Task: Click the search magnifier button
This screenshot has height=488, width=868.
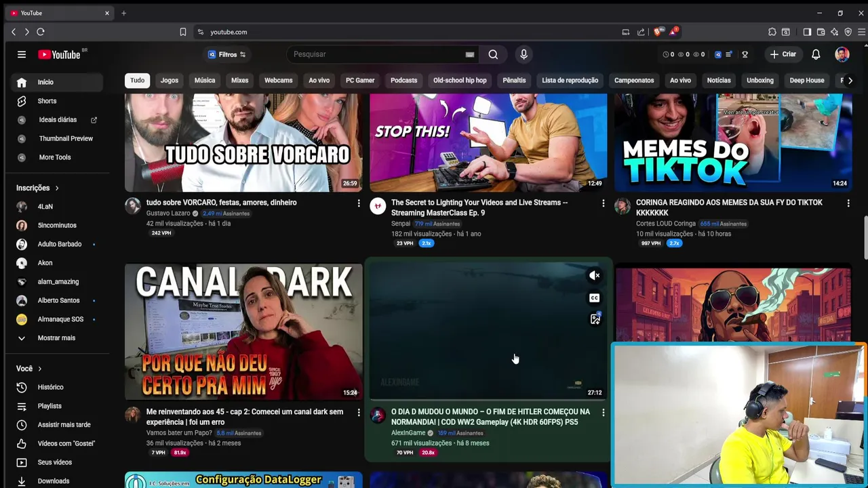Action: pos(493,54)
